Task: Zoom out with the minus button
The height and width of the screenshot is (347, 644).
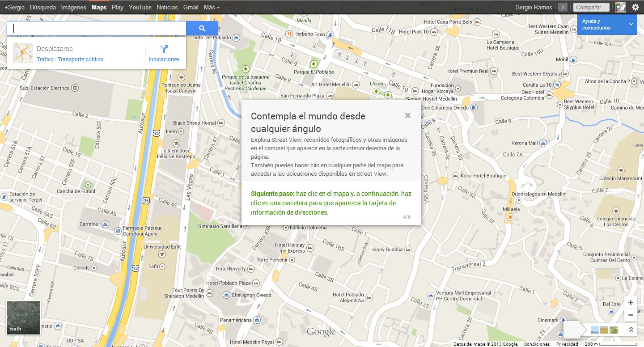Action: (x=631, y=315)
